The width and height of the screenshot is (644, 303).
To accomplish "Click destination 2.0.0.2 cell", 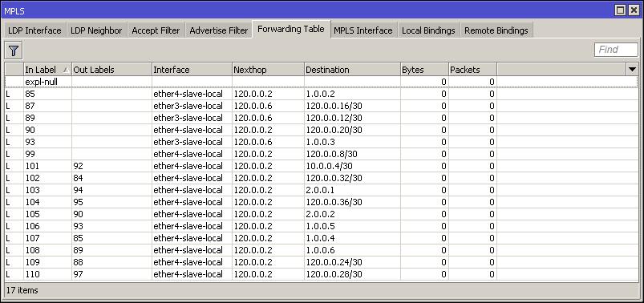I will [352, 214].
